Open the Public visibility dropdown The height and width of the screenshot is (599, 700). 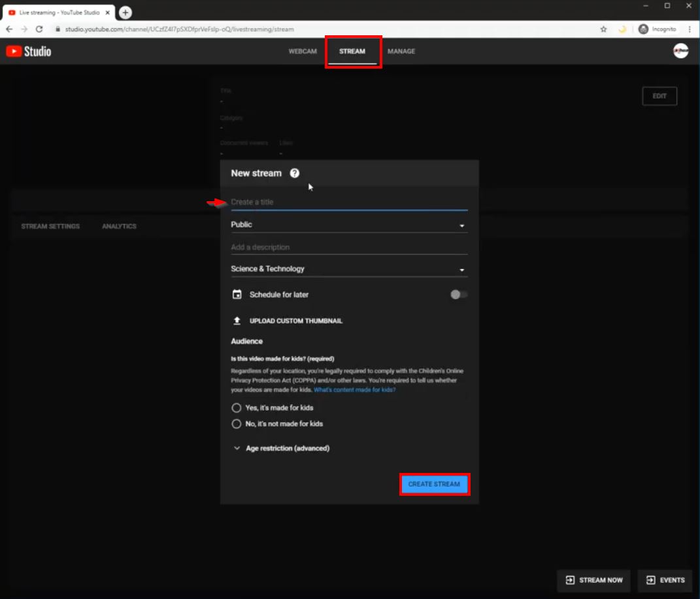pyautogui.click(x=349, y=224)
